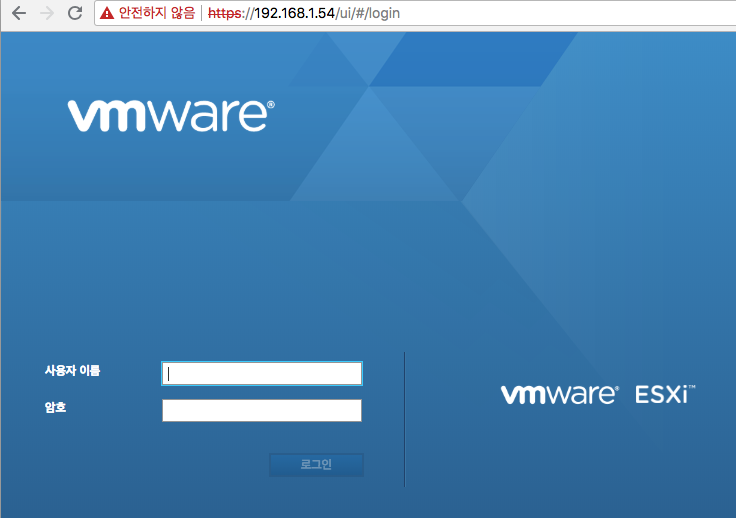The width and height of the screenshot is (736, 518).
Task: Click the red not-secure warning triangle
Action: (x=107, y=13)
